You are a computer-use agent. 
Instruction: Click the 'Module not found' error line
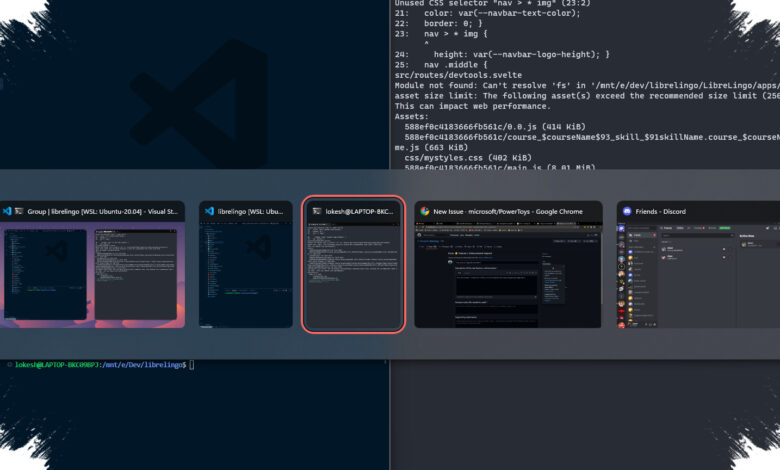coord(587,86)
